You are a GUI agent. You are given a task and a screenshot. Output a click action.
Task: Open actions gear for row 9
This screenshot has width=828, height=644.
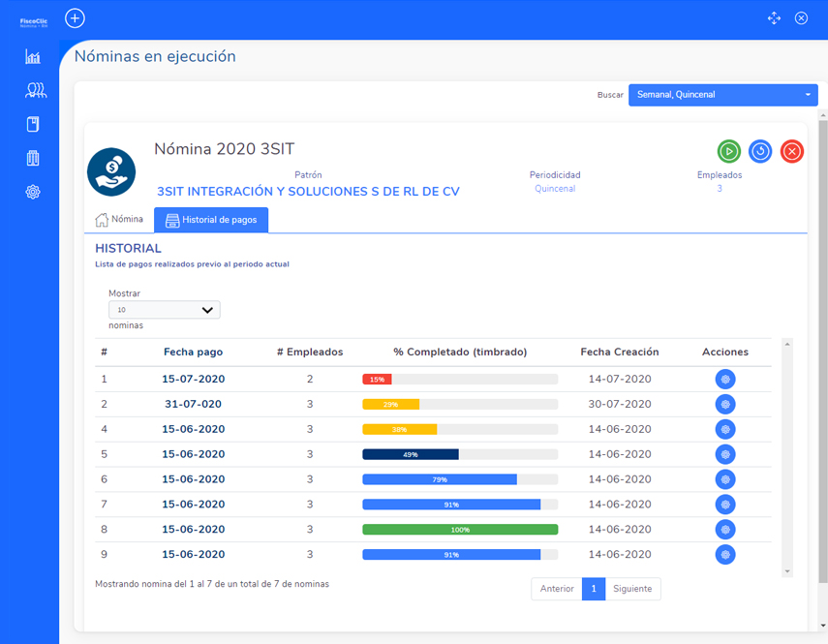[x=725, y=555]
